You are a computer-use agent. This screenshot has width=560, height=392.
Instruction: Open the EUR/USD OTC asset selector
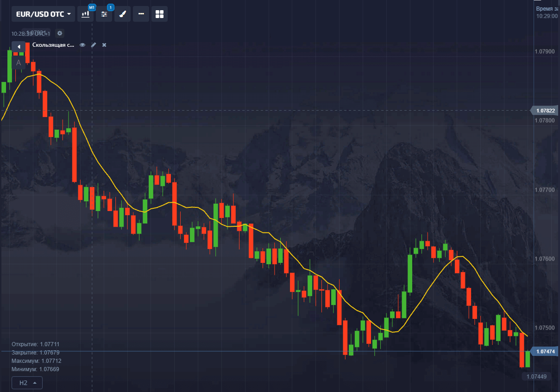click(x=44, y=14)
